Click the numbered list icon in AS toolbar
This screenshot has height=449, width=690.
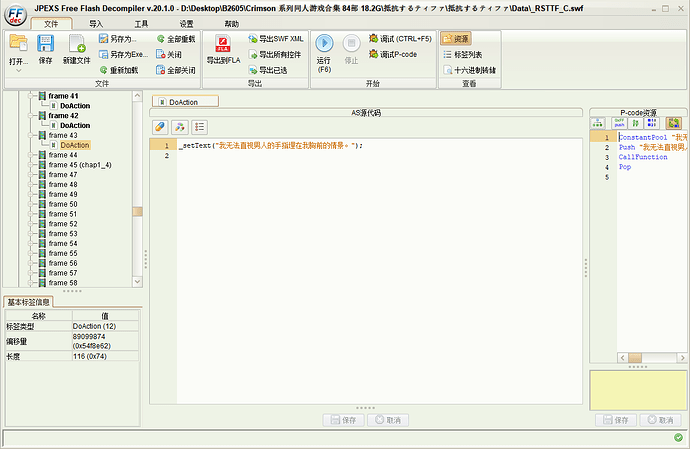click(x=199, y=127)
